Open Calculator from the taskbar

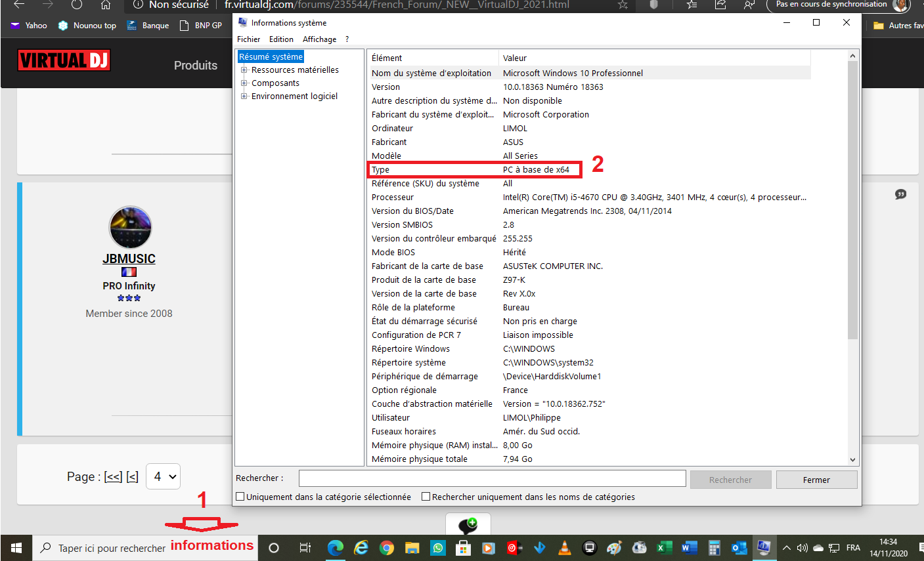[714, 548]
